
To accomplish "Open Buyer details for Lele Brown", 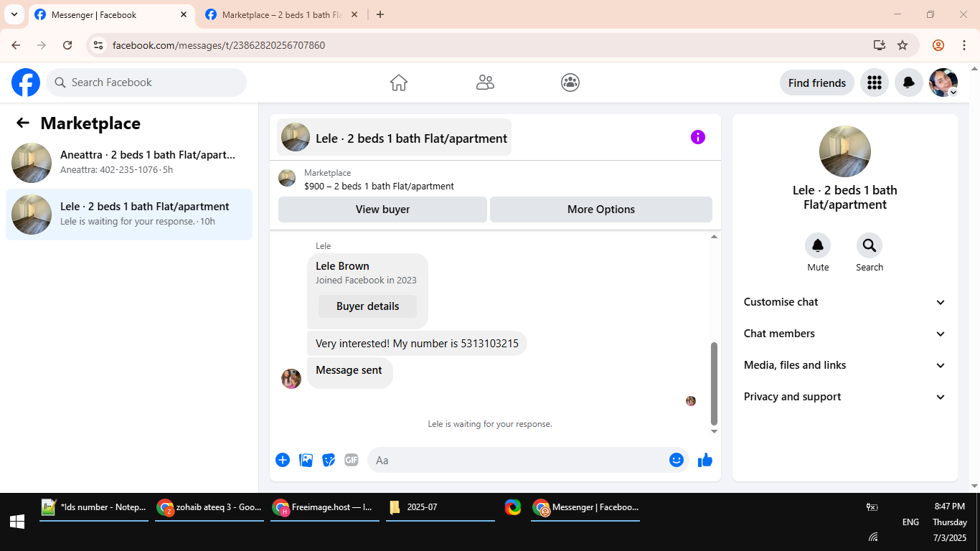I will coord(367,306).
